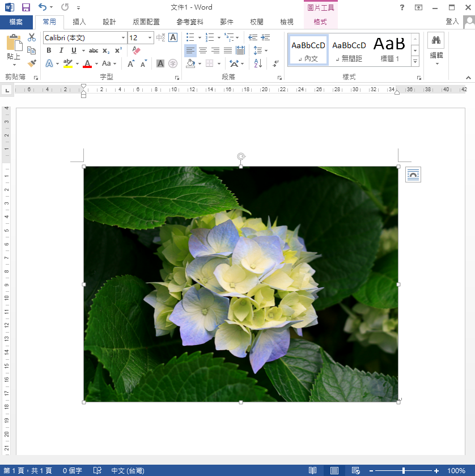Toggle Bold formatting

point(49,50)
